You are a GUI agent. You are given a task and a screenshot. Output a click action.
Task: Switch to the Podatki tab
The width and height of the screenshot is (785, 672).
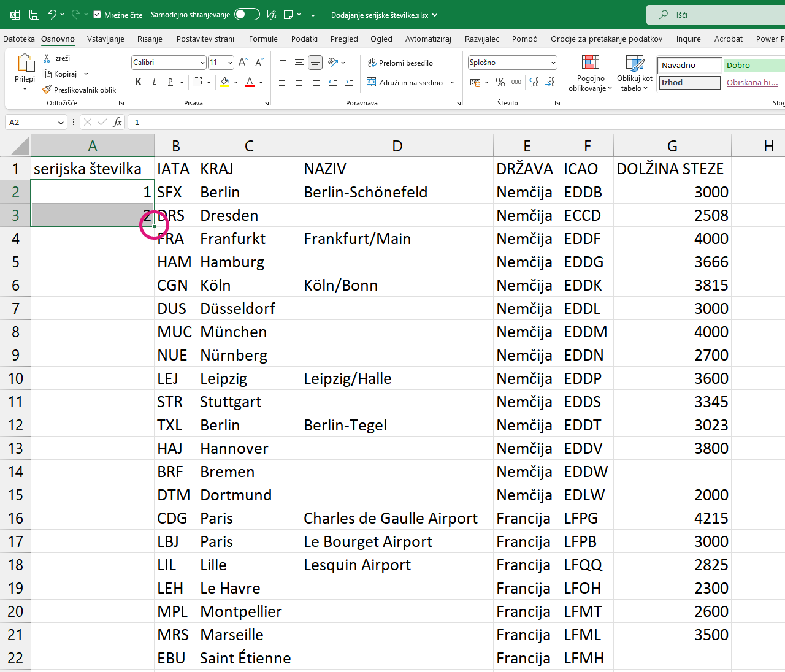pyautogui.click(x=304, y=39)
